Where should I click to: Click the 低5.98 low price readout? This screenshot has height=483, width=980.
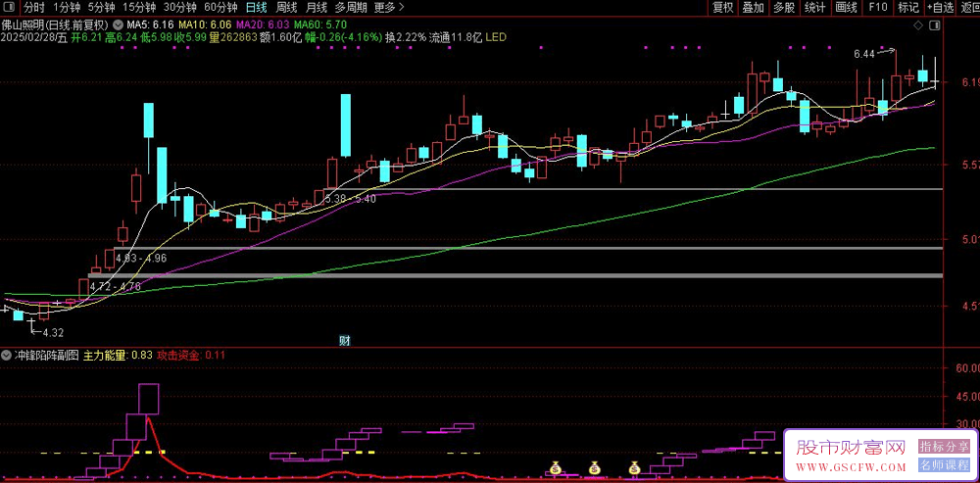[x=156, y=37]
